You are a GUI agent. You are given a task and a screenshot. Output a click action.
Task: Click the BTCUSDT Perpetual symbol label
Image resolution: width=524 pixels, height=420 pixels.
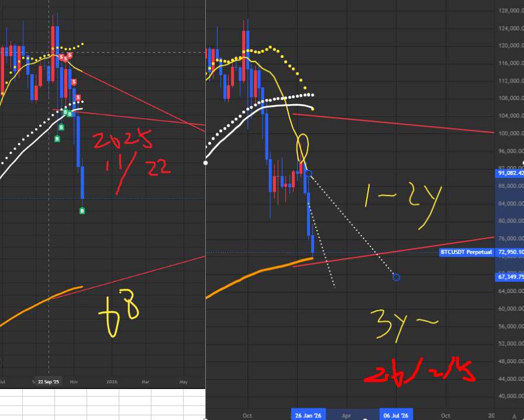[x=466, y=252]
